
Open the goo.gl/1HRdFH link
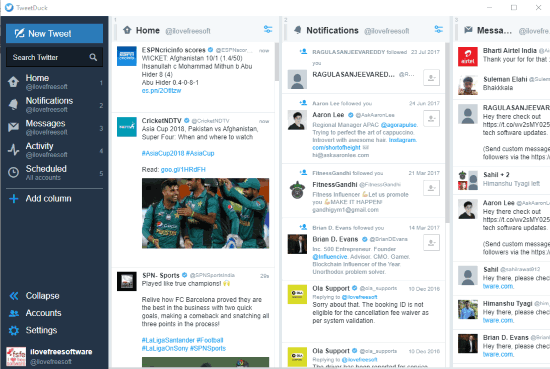coord(183,169)
